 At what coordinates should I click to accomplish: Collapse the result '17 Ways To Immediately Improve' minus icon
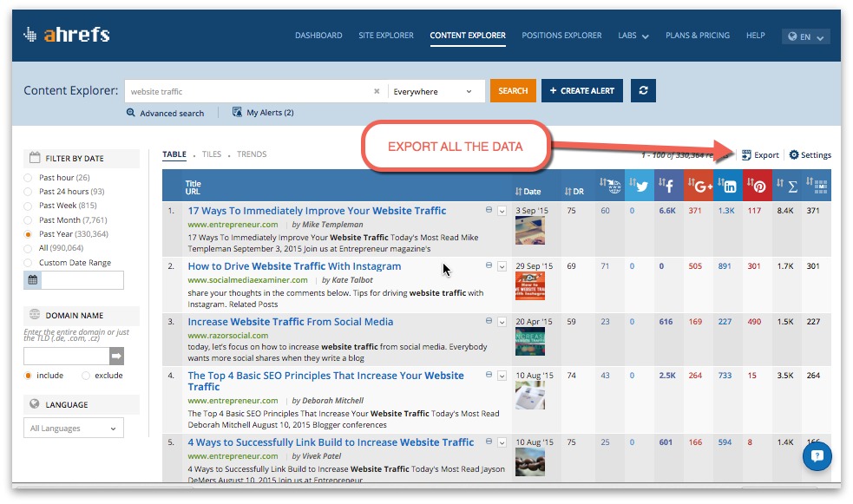pos(489,210)
